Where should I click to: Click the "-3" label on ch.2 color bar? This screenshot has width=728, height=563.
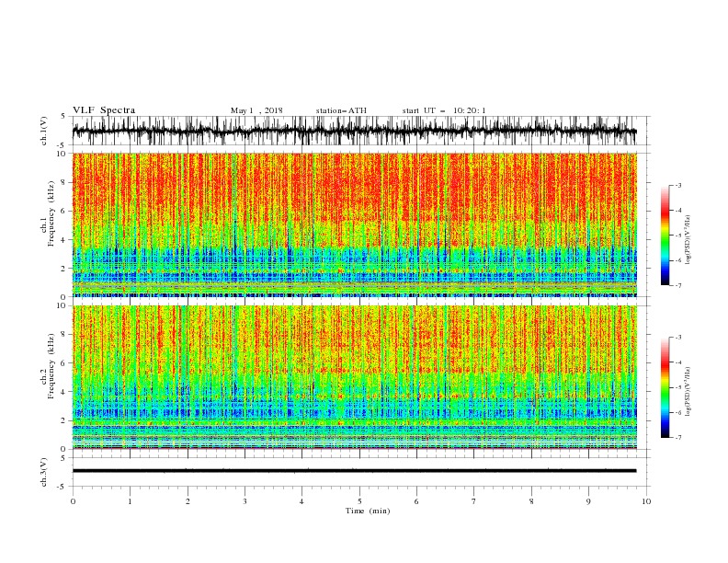pyautogui.click(x=677, y=338)
